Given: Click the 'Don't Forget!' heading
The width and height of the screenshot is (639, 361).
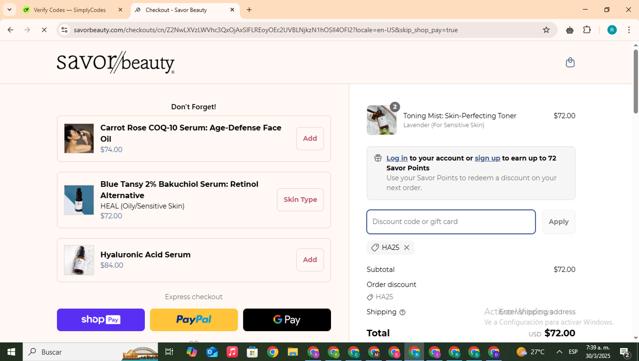Looking at the screenshot, I should 194,107.
